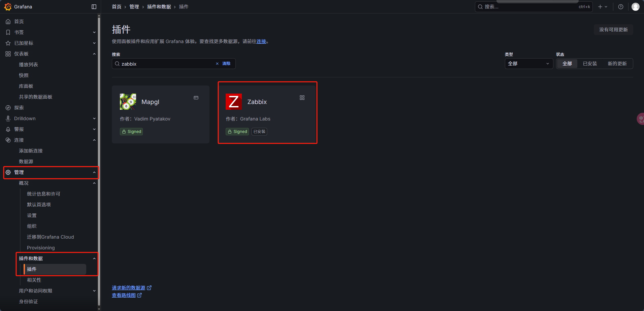The image size is (644, 311).
Task: Follow the 连接 link in the description
Action: pos(261,41)
